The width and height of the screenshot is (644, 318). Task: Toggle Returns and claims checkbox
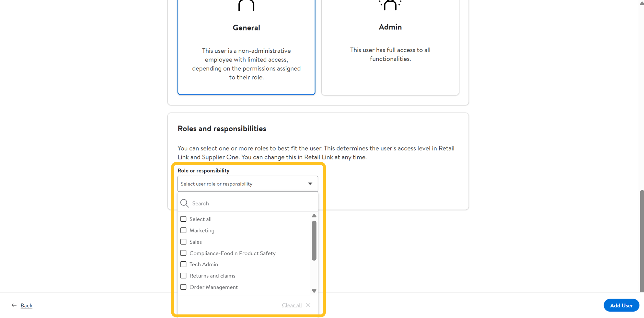click(183, 276)
